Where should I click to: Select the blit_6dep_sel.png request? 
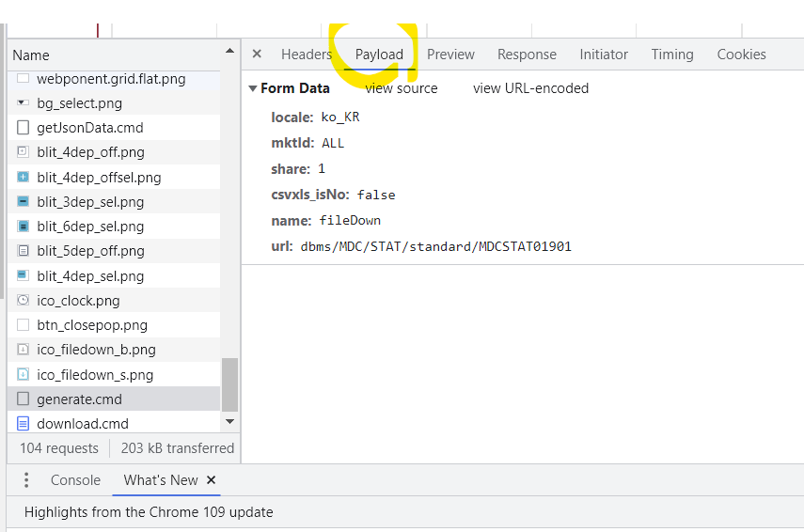114,226
